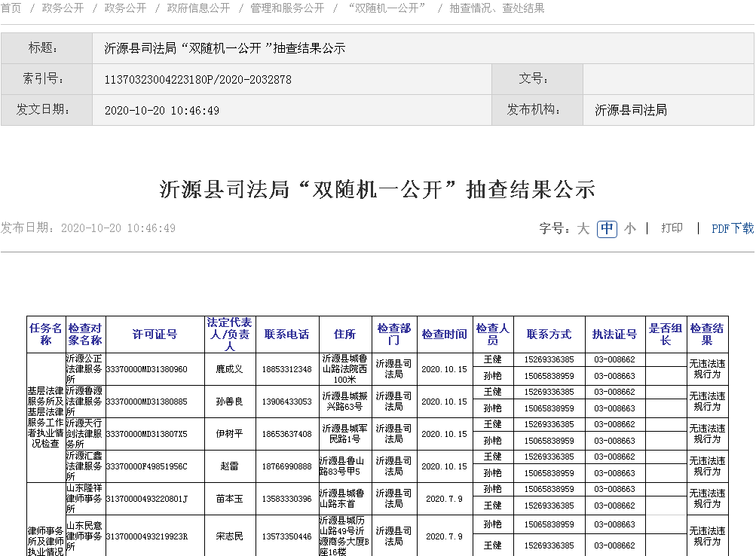
Task: Open the "双随机一公开" breadcrumb link
Action: [388, 8]
